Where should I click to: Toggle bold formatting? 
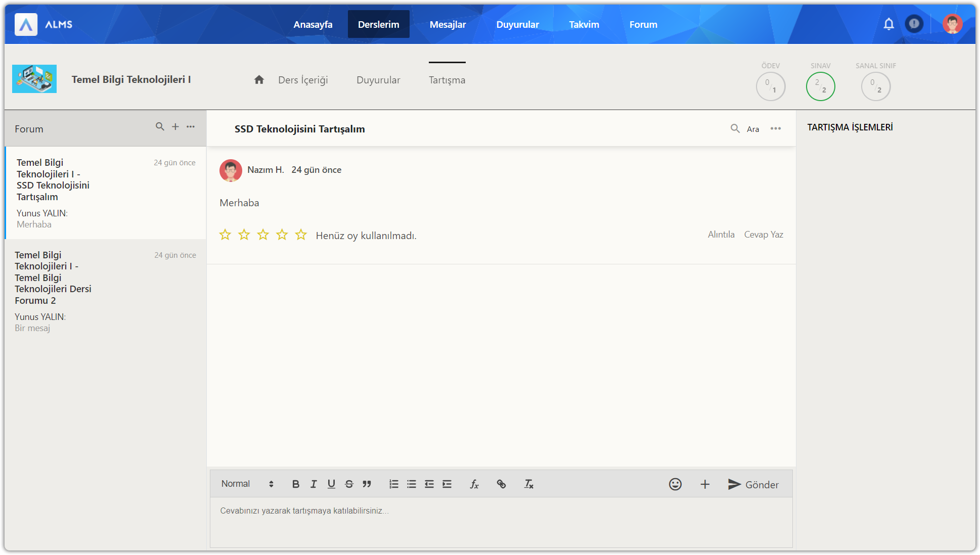(296, 484)
